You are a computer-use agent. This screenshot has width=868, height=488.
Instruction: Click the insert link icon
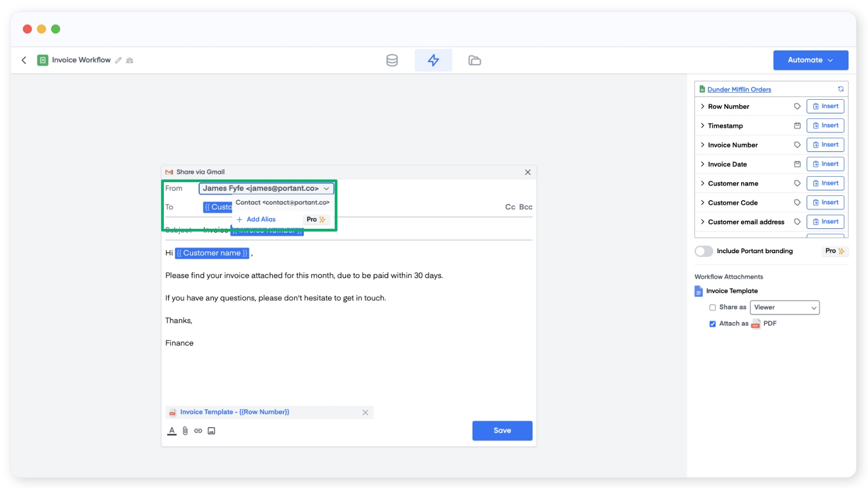coord(198,431)
